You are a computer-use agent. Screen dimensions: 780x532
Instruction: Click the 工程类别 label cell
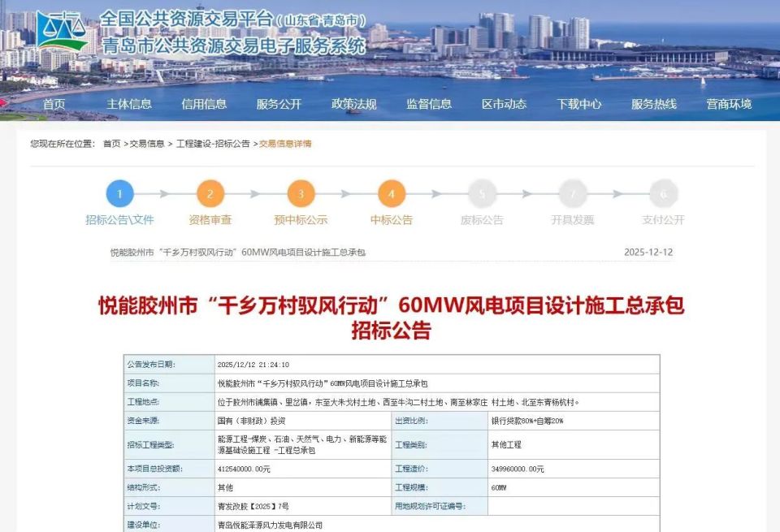point(440,444)
